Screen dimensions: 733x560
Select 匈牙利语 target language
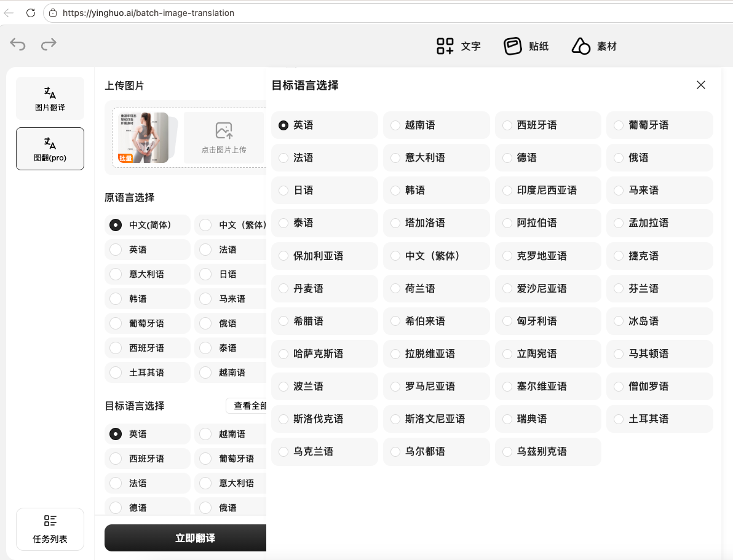point(548,321)
